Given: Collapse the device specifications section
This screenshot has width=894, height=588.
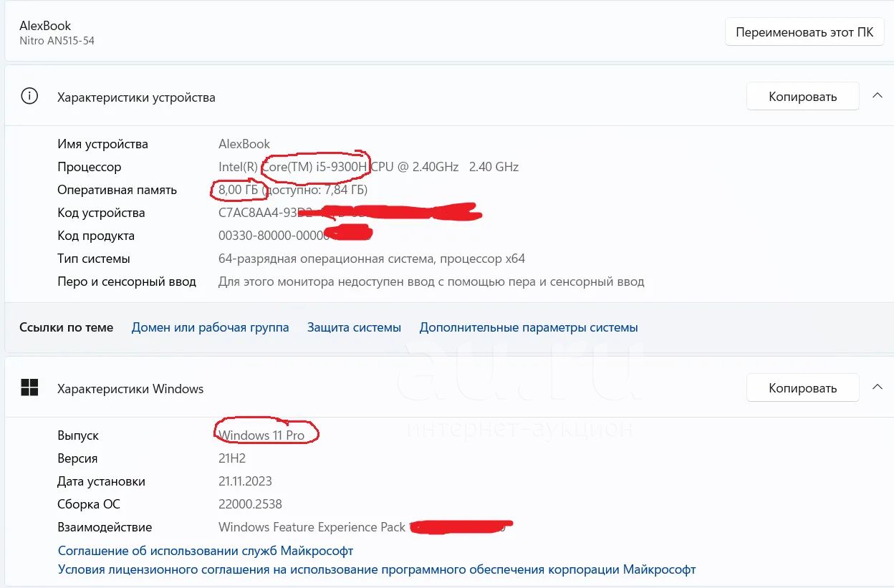Looking at the screenshot, I should [877, 96].
